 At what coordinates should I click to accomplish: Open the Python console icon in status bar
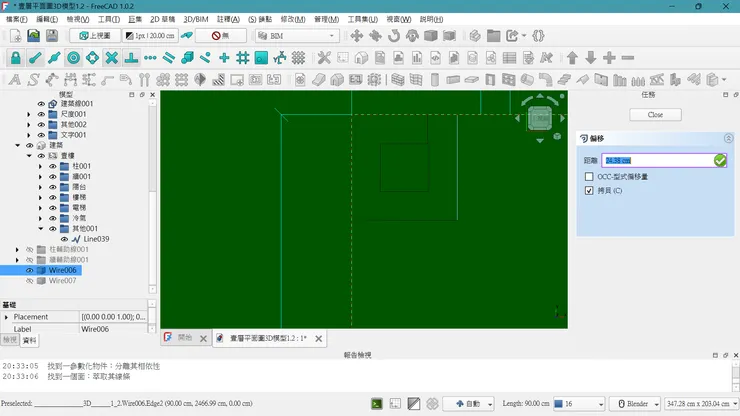click(377, 404)
